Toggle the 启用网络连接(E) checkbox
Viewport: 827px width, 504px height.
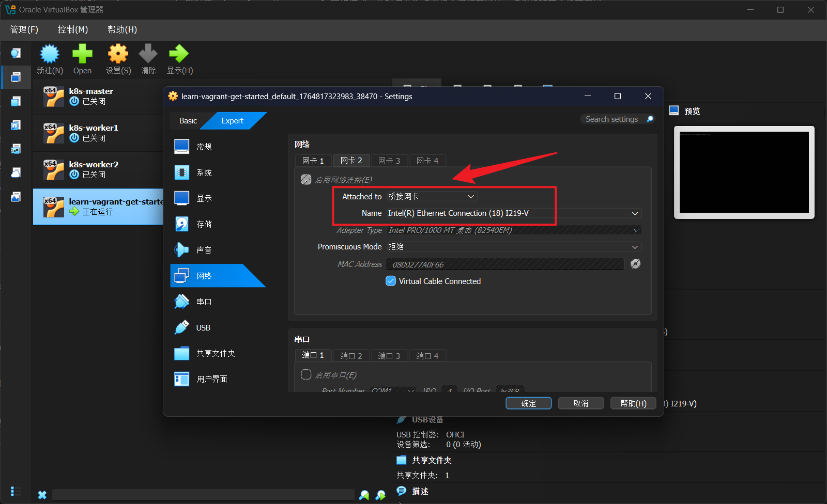tap(306, 180)
